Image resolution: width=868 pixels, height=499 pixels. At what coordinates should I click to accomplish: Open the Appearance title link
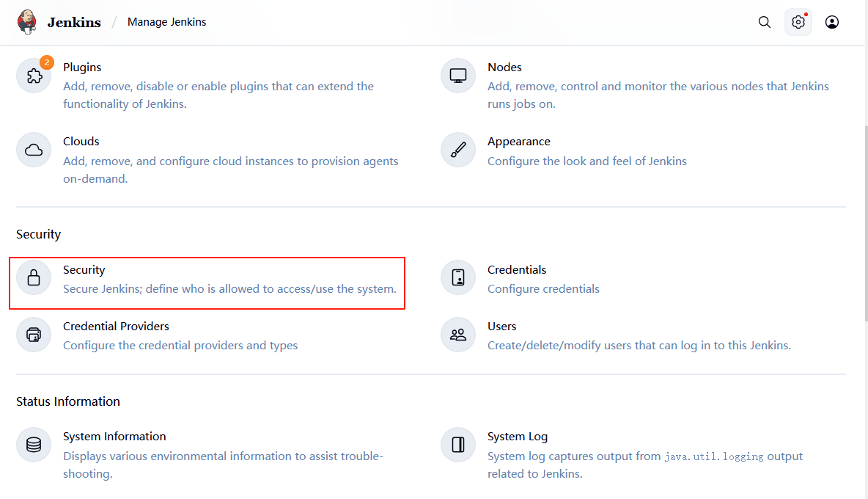point(519,141)
